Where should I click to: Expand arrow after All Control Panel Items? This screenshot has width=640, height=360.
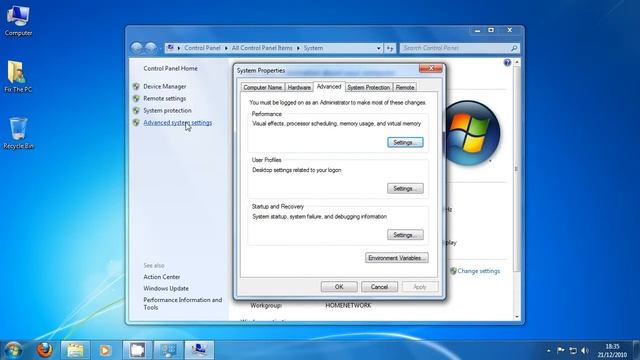point(298,48)
